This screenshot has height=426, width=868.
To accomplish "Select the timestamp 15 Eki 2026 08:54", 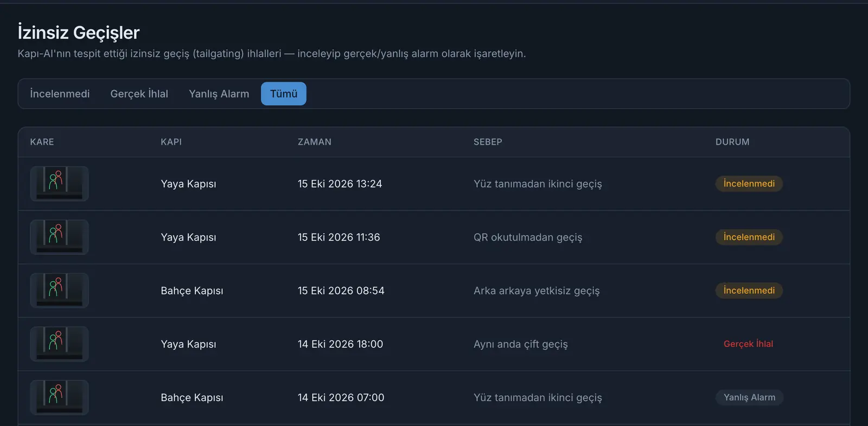I will click(x=341, y=291).
